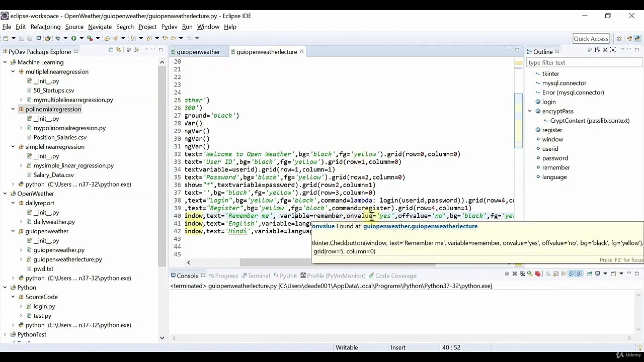
Task: Click the Open Task folder toolbar icon
Action: (x=107, y=38)
